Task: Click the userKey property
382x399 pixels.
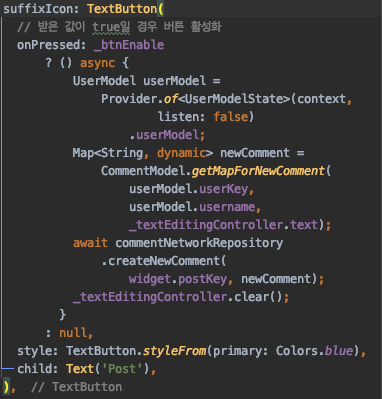Action: point(223,189)
